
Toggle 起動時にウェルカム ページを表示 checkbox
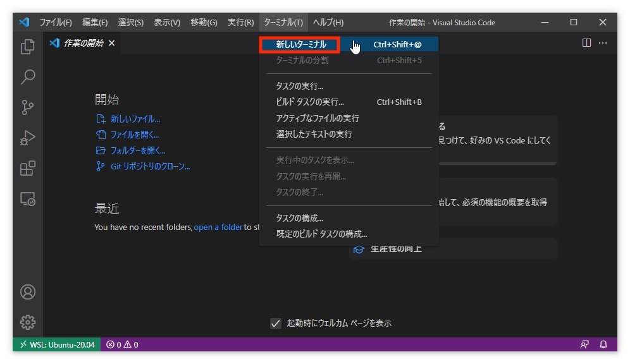(x=276, y=323)
